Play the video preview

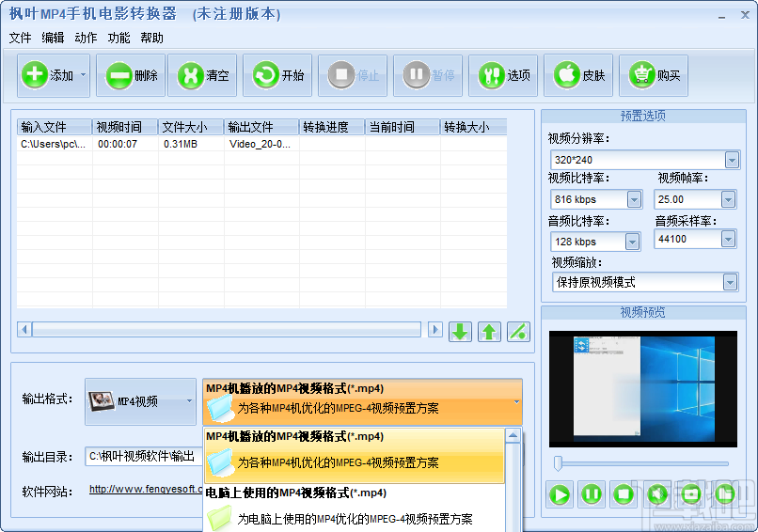coord(560,493)
